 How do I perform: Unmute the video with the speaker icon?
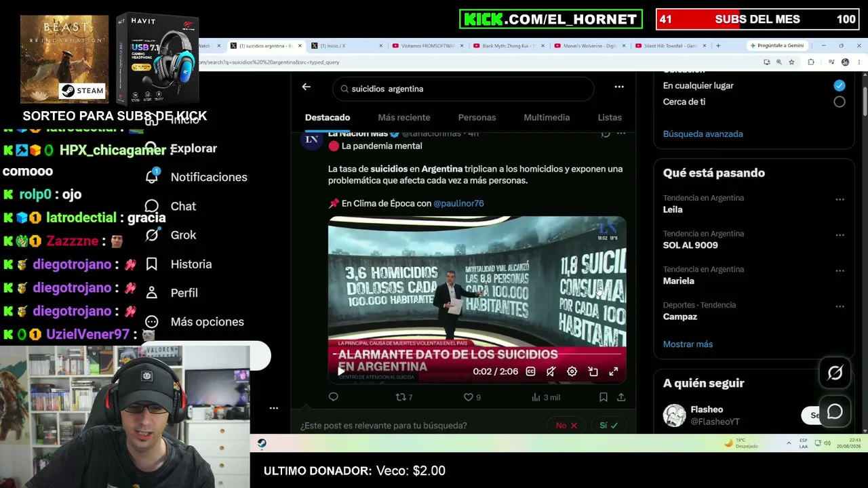point(551,371)
